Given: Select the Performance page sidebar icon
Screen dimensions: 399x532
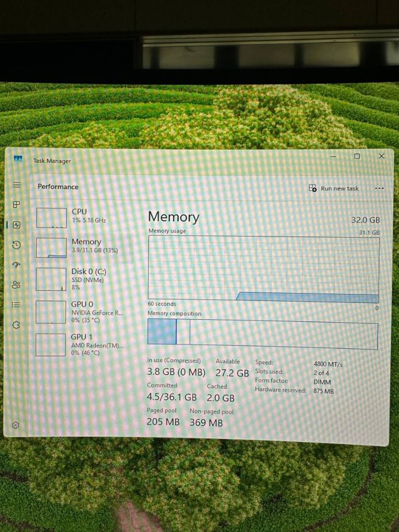Looking at the screenshot, I should click(16, 225).
